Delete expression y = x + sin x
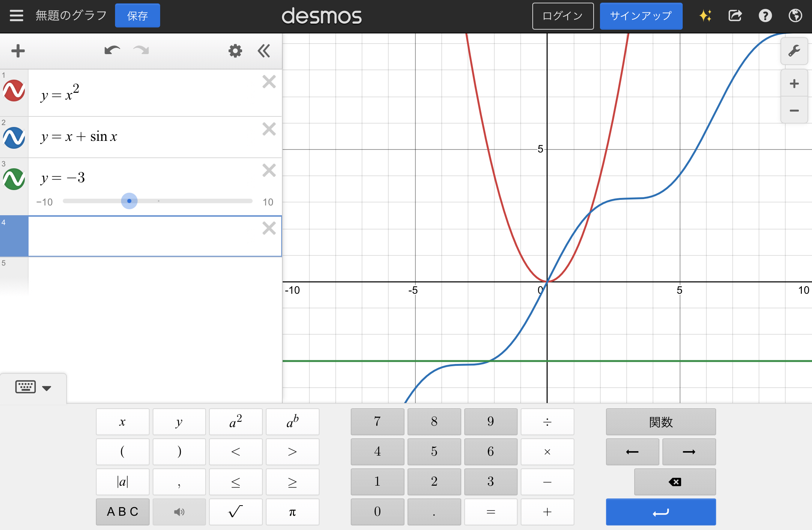This screenshot has width=812, height=530. click(269, 129)
